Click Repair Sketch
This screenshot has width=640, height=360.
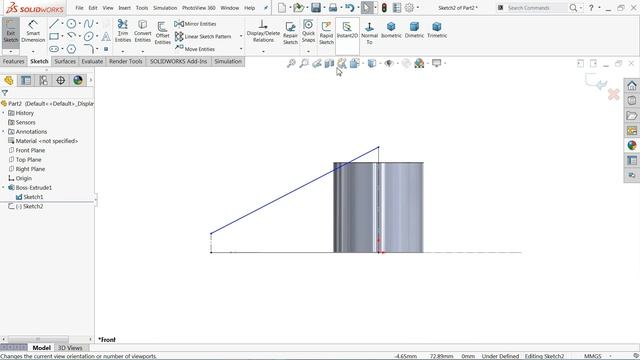click(x=290, y=33)
